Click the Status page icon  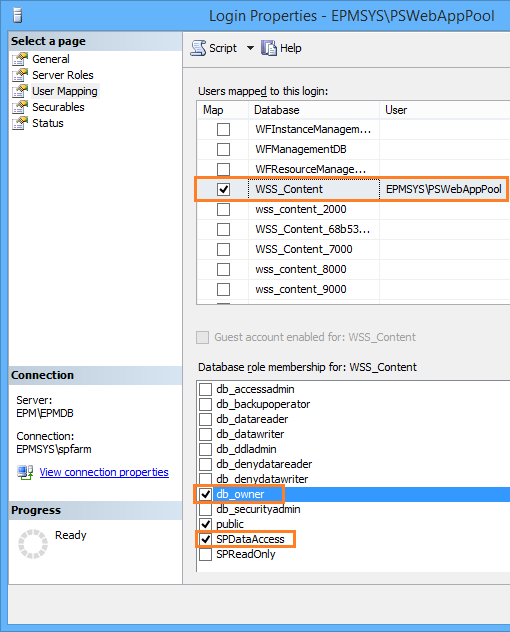(20, 123)
